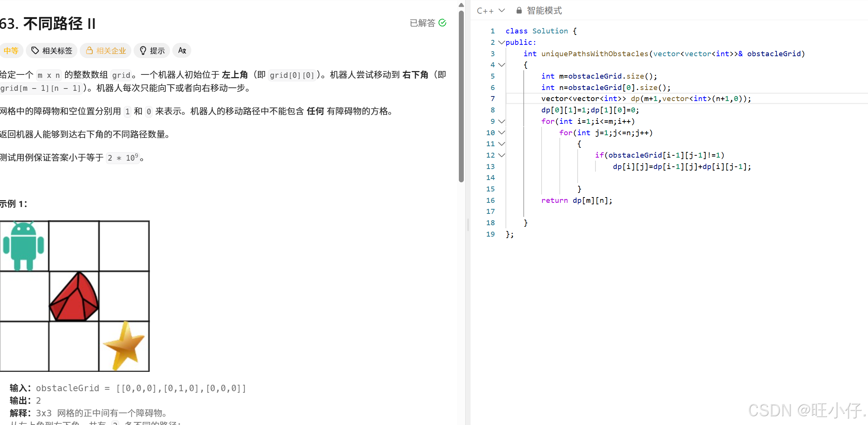Click the uniquePathsWithObstacles function name

pyautogui.click(x=595, y=54)
